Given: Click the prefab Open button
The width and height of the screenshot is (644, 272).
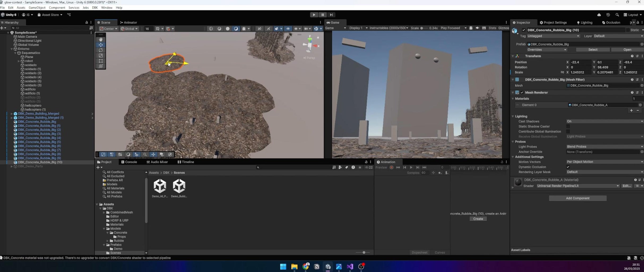Looking at the screenshot, I should [627, 50].
